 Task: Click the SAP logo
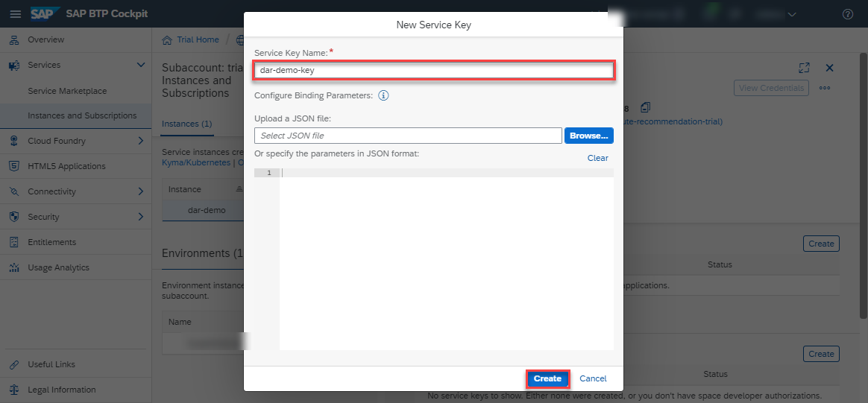pos(45,14)
